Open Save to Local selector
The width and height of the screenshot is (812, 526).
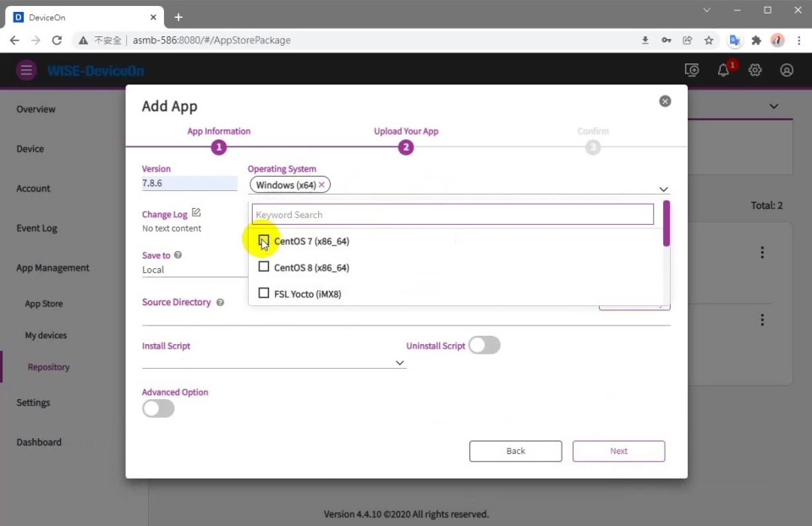[x=195, y=270]
